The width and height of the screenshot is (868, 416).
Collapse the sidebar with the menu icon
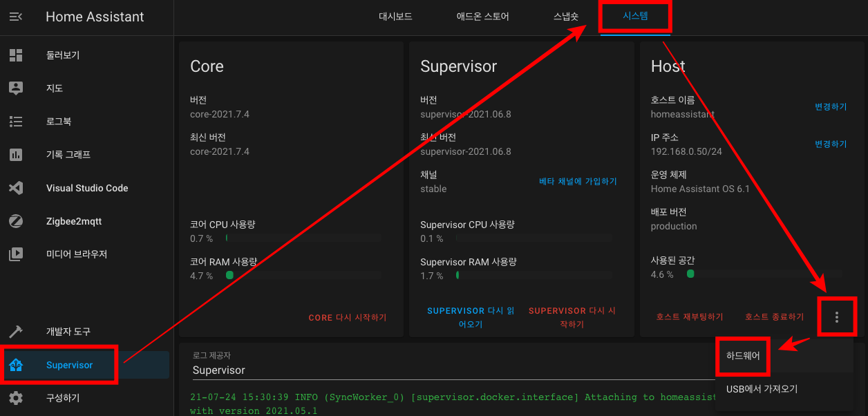16,17
